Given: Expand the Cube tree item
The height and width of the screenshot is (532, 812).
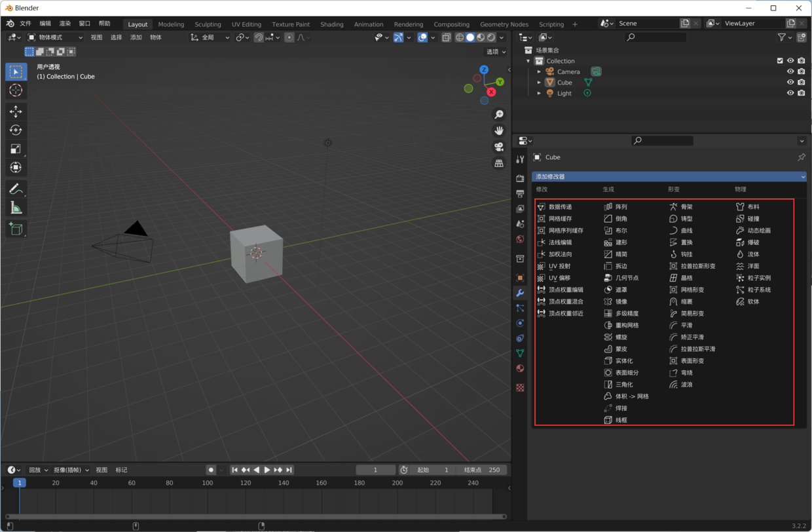Looking at the screenshot, I should tap(539, 83).
